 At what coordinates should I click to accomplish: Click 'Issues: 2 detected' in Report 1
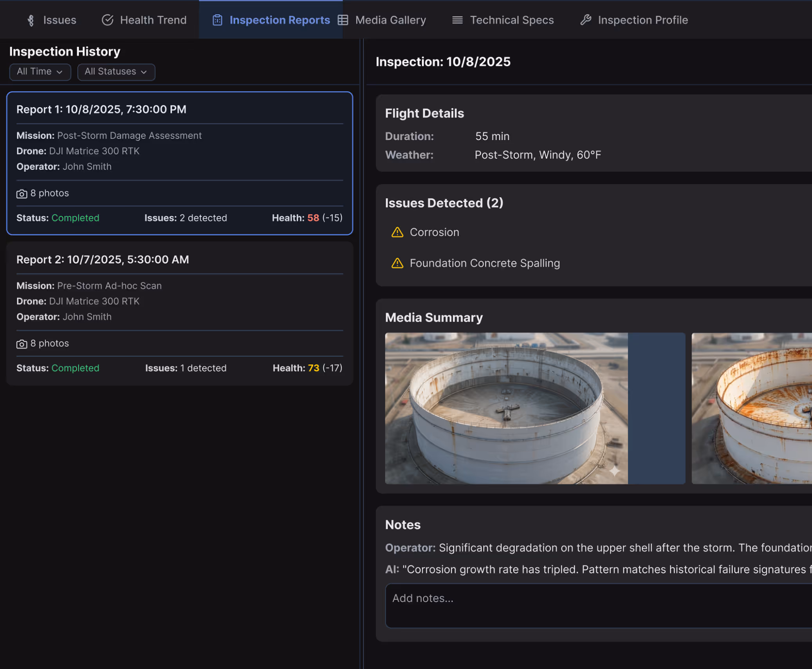(186, 218)
